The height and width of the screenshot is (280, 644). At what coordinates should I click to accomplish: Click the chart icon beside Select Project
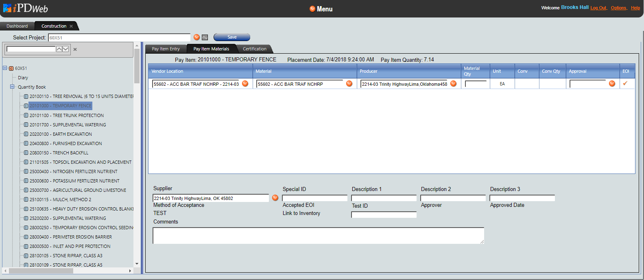pos(205,37)
